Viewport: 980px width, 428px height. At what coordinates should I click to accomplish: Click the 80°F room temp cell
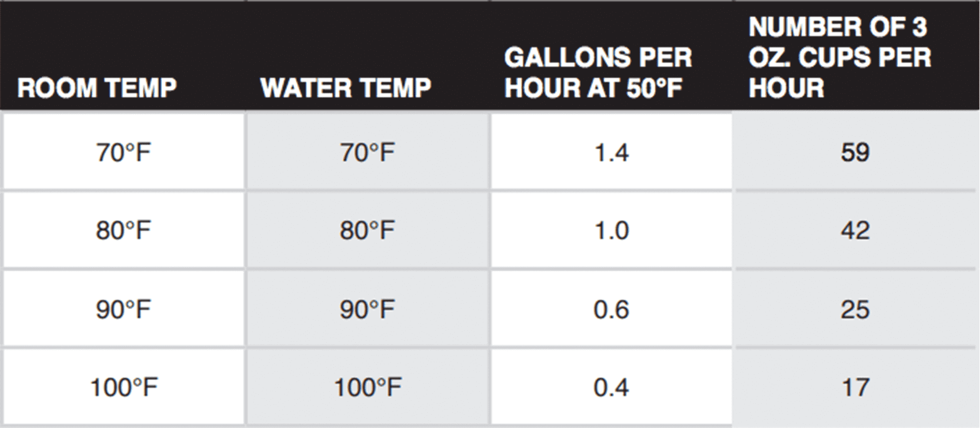tap(124, 231)
